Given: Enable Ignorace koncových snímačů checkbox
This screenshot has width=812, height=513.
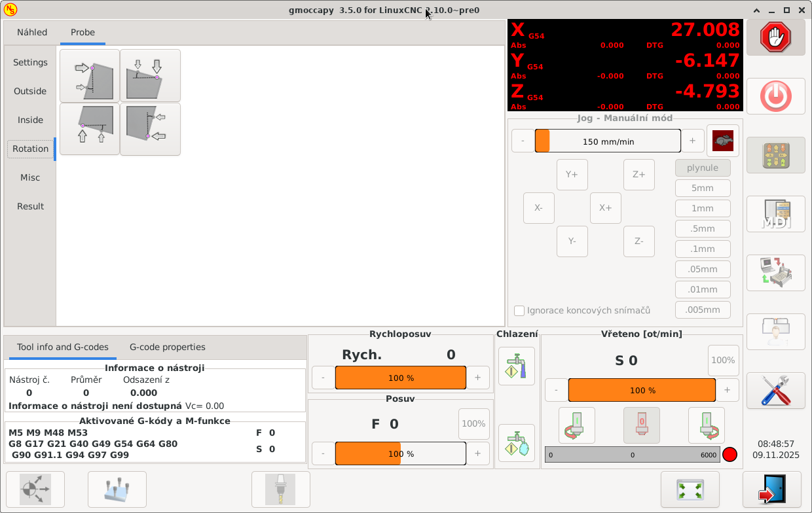Looking at the screenshot, I should point(519,311).
